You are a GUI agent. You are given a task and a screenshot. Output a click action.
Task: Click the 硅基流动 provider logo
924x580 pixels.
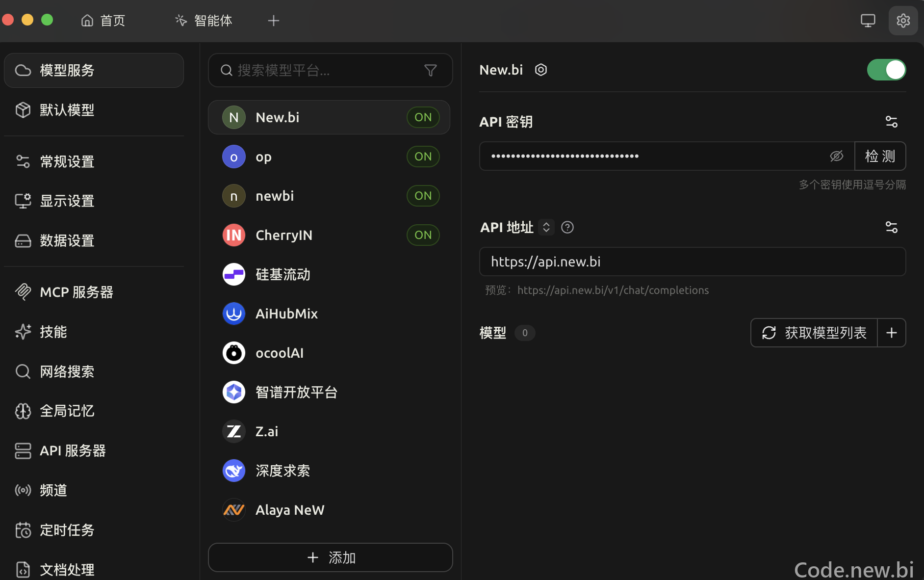click(234, 274)
